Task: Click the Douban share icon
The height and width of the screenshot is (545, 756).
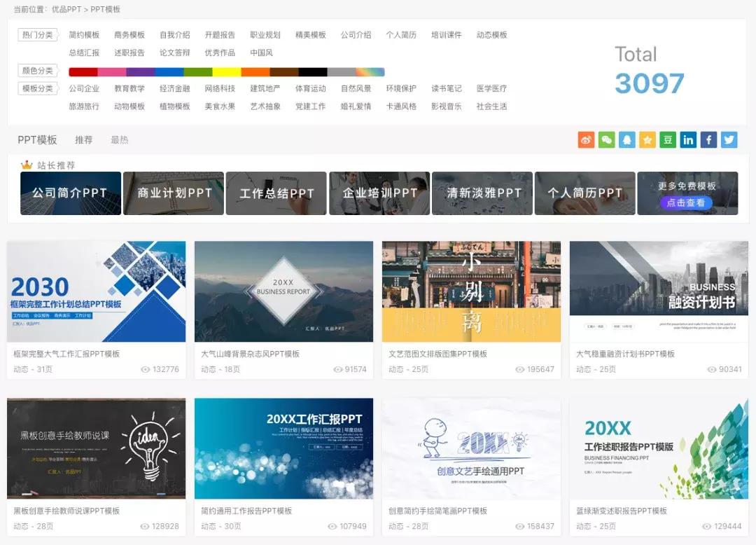Action: point(668,139)
